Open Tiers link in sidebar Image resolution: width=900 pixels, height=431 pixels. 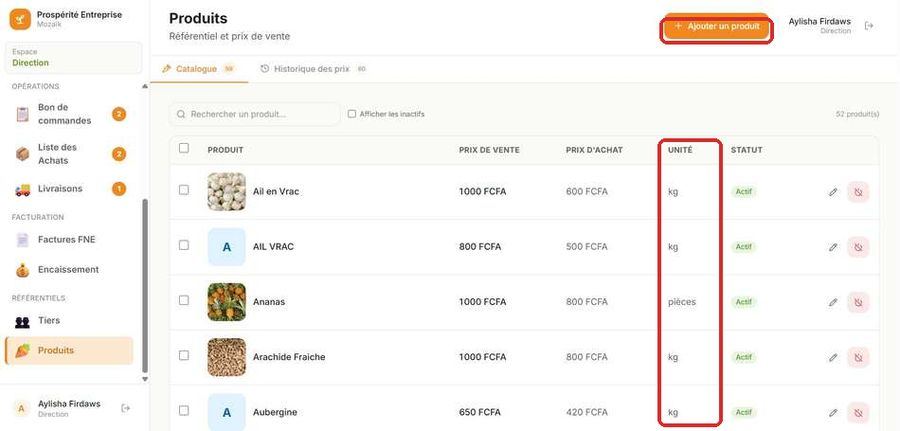[x=69, y=321]
